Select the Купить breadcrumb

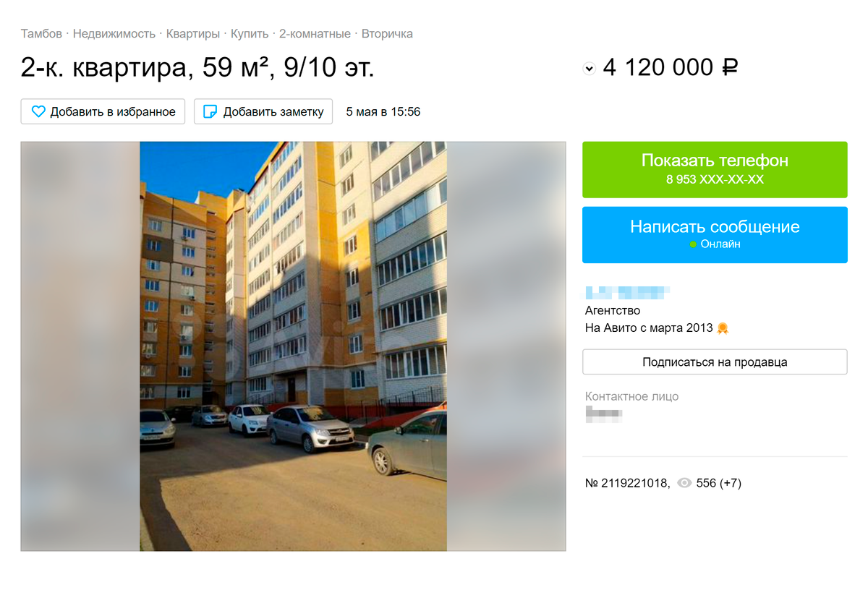250,34
